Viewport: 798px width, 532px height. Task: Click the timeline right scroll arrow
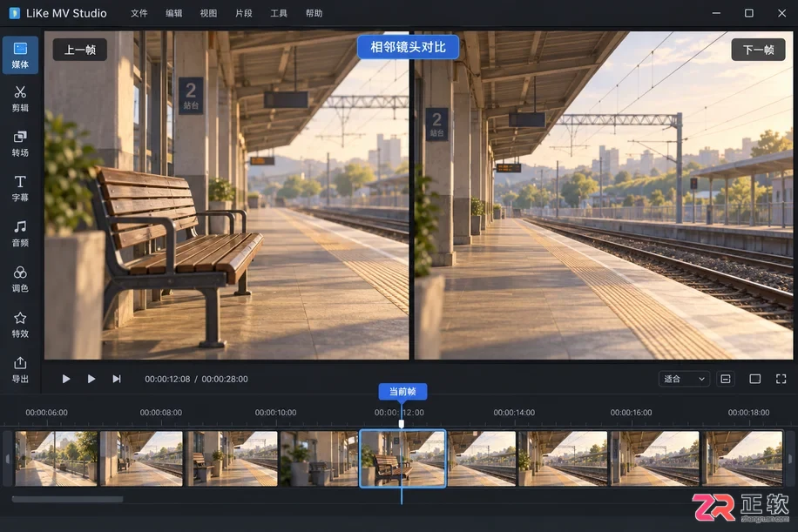click(790, 458)
